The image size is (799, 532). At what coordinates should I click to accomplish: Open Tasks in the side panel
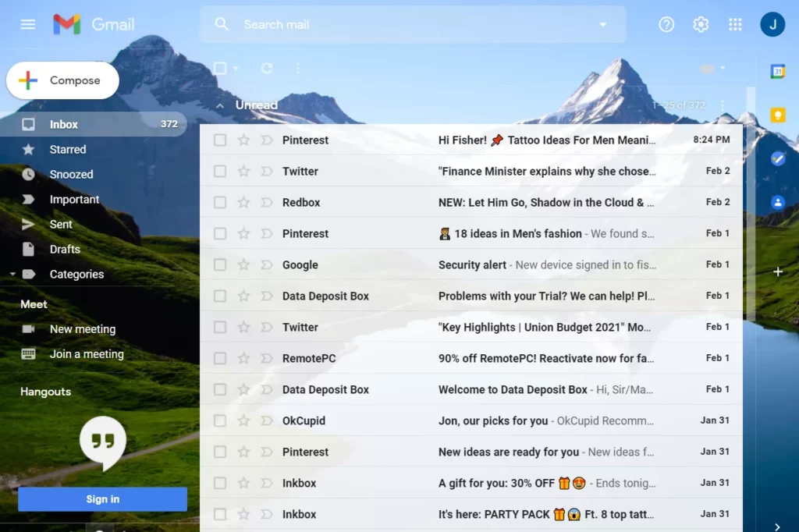click(x=776, y=158)
